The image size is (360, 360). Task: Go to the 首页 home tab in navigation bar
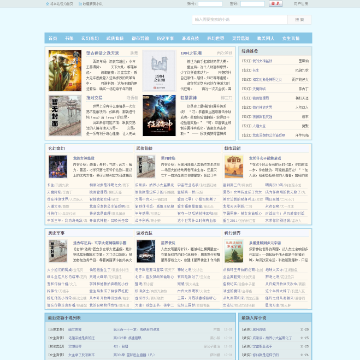(x=53, y=38)
